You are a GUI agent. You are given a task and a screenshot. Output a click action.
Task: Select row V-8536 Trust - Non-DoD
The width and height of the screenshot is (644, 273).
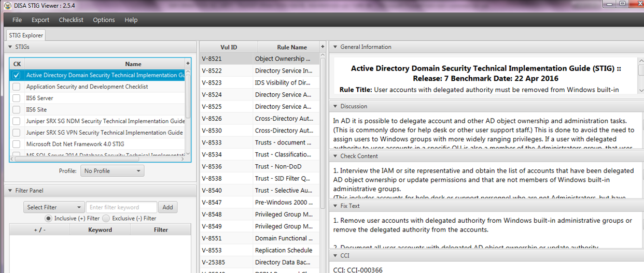click(x=260, y=166)
